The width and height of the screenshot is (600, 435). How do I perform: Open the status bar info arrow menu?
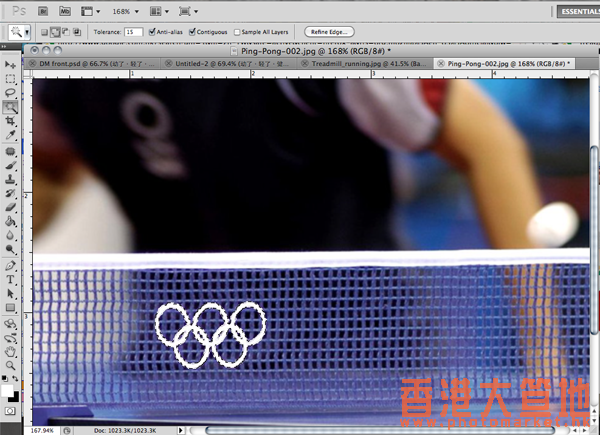tap(181, 431)
